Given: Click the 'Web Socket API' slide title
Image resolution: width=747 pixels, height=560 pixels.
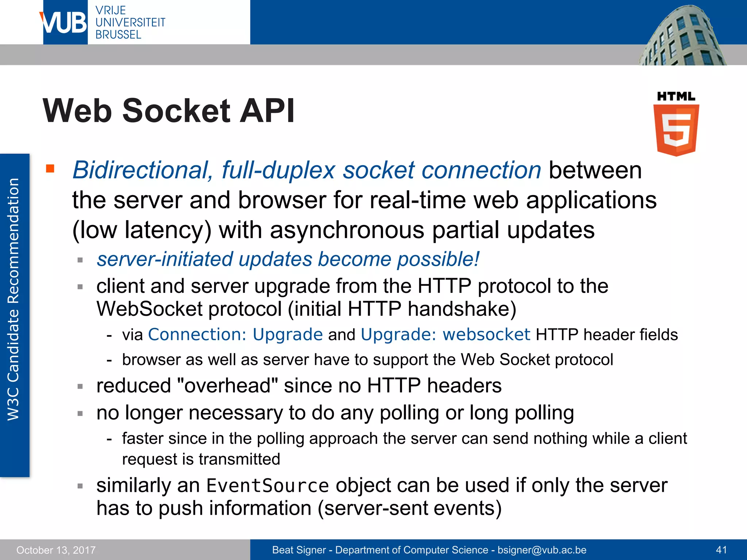Looking at the screenshot, I should pos(169,111).
